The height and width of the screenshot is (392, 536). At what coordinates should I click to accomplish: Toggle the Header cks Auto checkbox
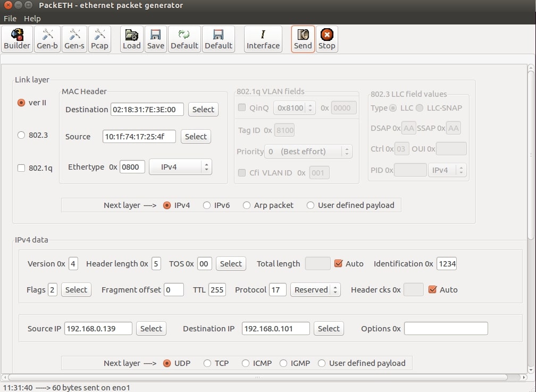432,290
